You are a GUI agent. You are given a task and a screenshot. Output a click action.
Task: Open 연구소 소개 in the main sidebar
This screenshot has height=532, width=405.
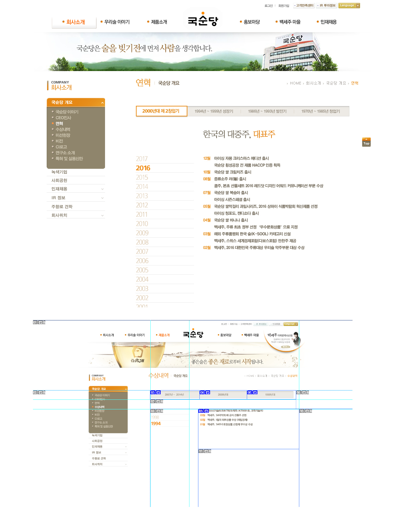[x=65, y=153]
